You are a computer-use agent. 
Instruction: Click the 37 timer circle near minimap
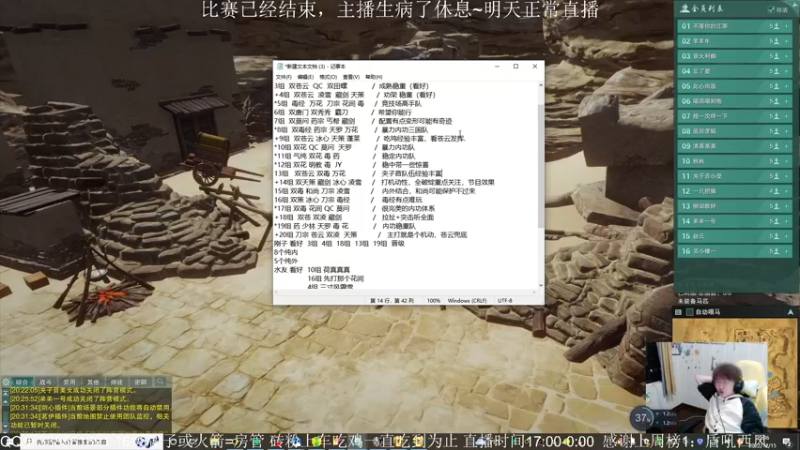(641, 418)
